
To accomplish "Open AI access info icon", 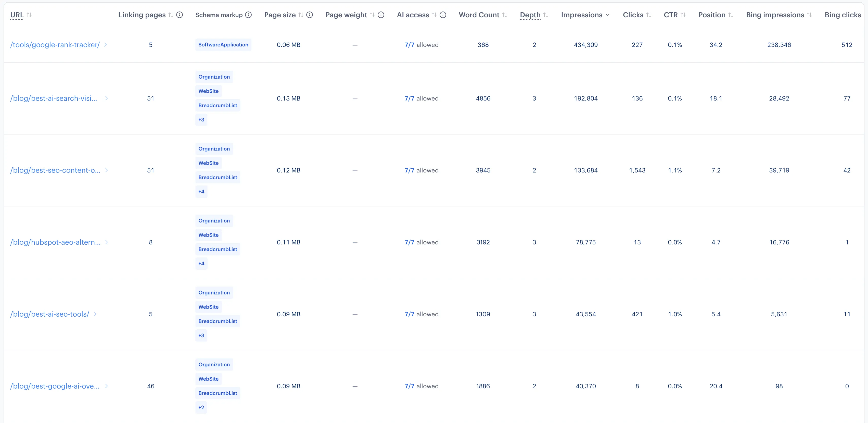I will tap(443, 15).
